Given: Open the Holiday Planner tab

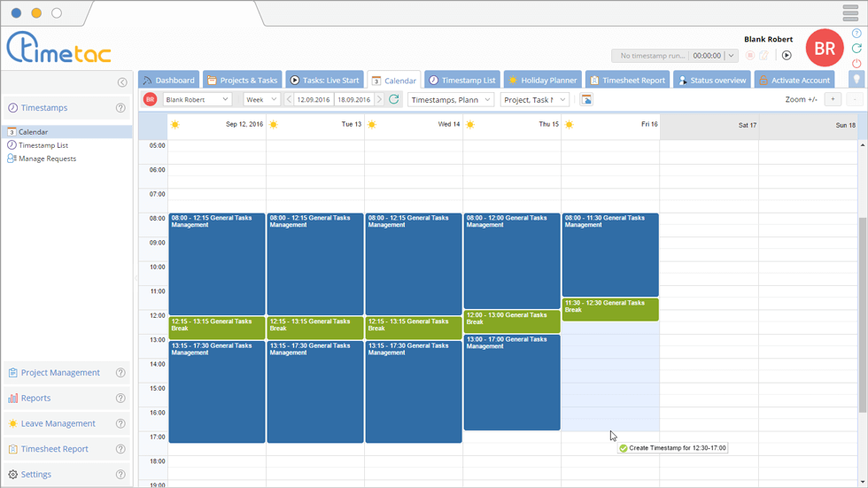Looking at the screenshot, I should pyautogui.click(x=542, y=80).
